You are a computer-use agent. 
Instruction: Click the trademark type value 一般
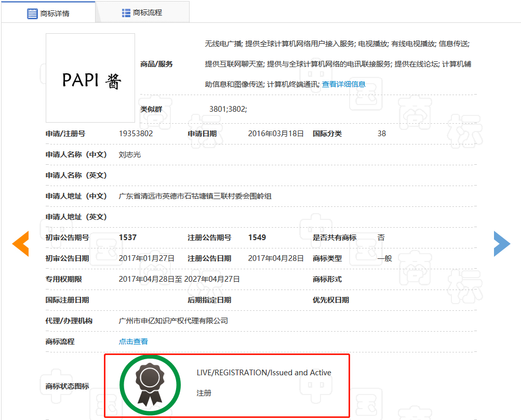point(385,258)
